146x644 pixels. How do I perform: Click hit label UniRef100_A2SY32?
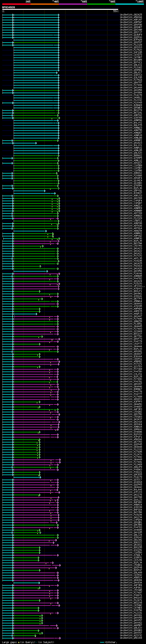[131, 635]
